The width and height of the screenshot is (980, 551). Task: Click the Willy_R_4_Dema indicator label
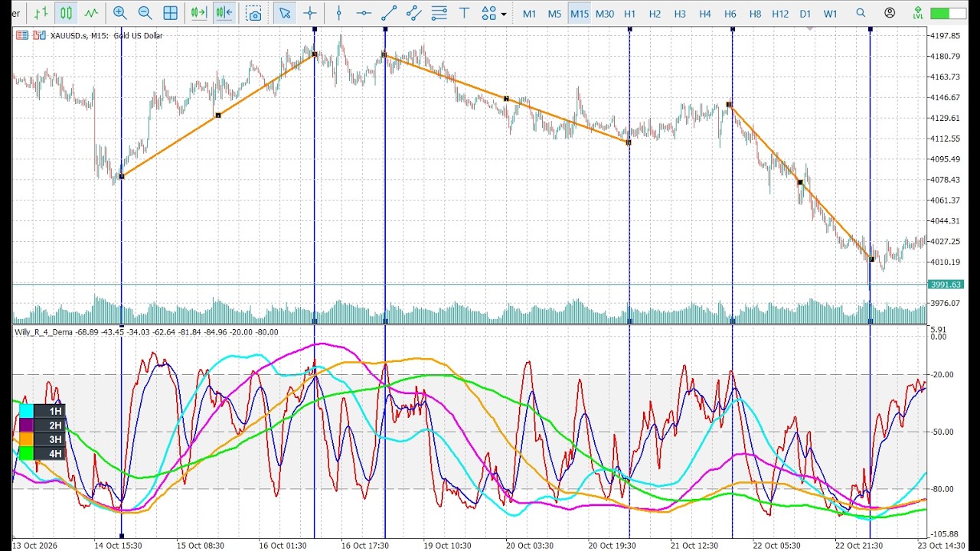43,332
